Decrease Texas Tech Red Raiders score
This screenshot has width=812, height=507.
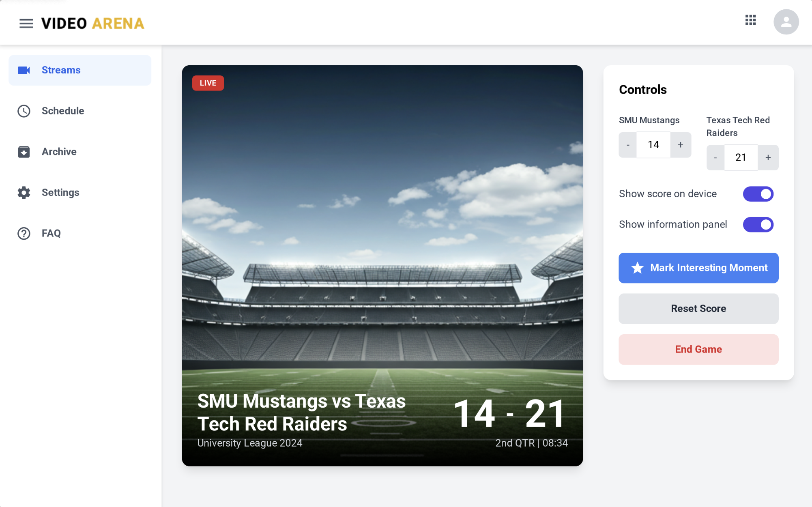(715, 158)
